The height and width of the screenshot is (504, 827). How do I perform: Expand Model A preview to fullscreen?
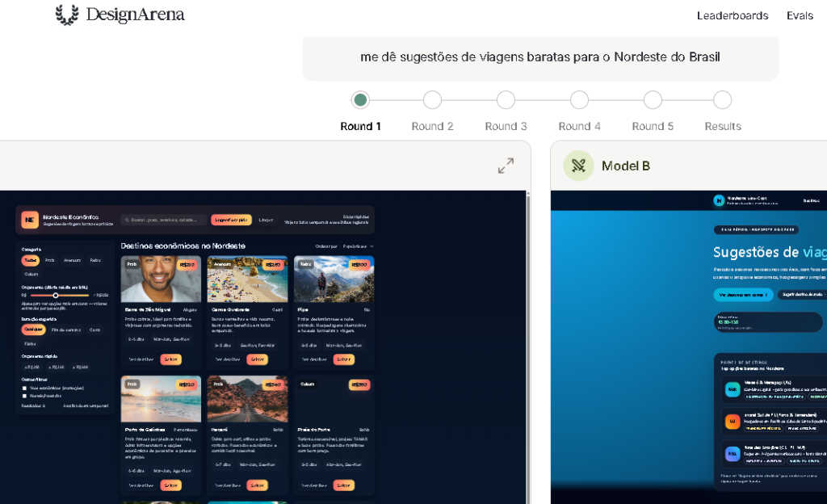(x=506, y=166)
